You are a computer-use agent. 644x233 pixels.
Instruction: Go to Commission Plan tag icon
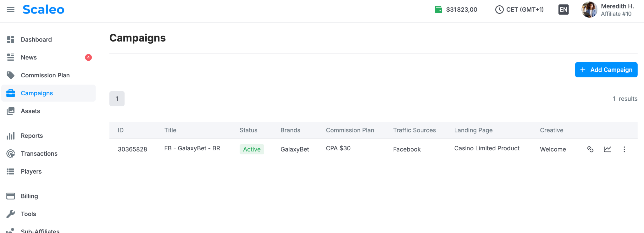(x=11, y=75)
